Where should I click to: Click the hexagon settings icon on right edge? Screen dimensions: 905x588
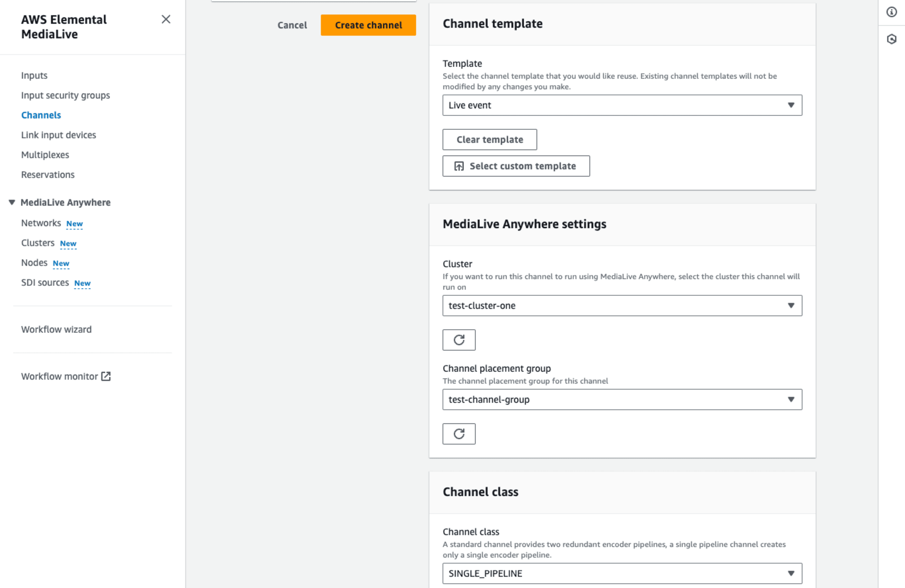(x=891, y=39)
